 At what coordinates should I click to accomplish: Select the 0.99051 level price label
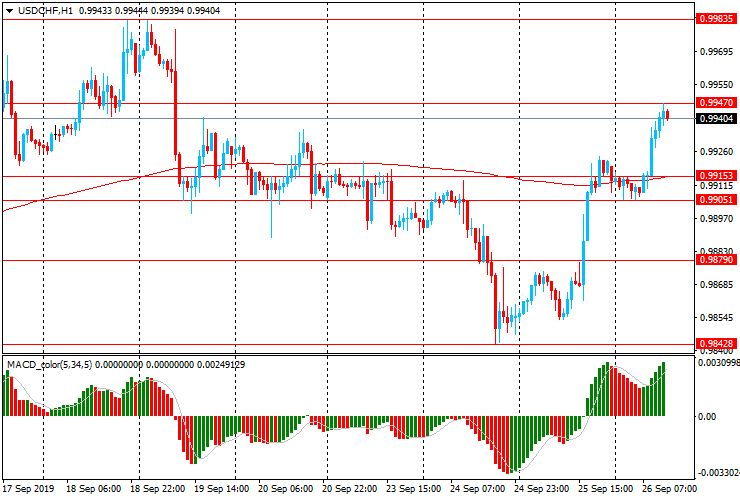[x=716, y=200]
